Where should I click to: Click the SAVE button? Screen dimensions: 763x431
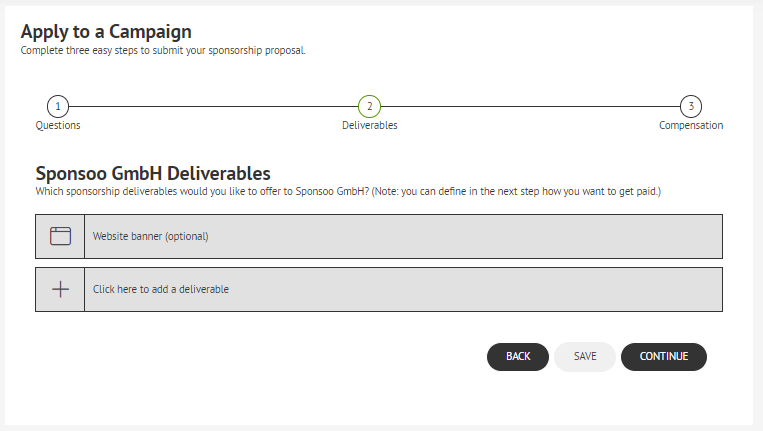(585, 357)
